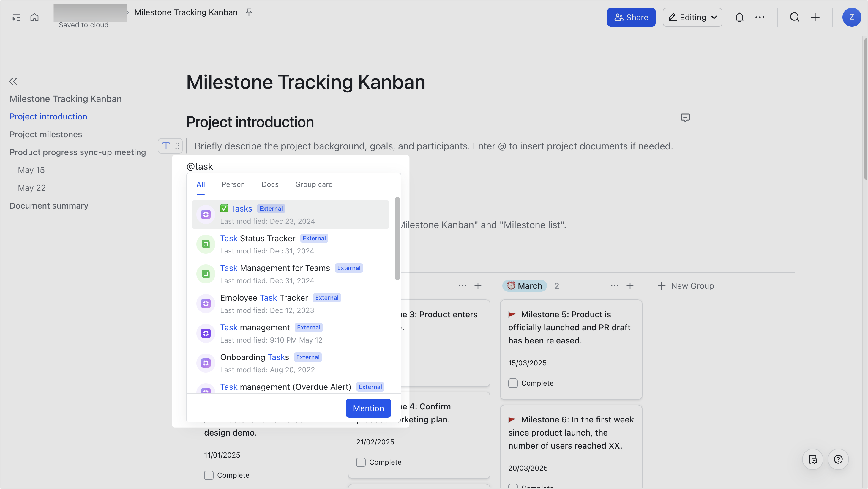Click New Group to add a column
This screenshot has width=868, height=489.
pyautogui.click(x=685, y=286)
